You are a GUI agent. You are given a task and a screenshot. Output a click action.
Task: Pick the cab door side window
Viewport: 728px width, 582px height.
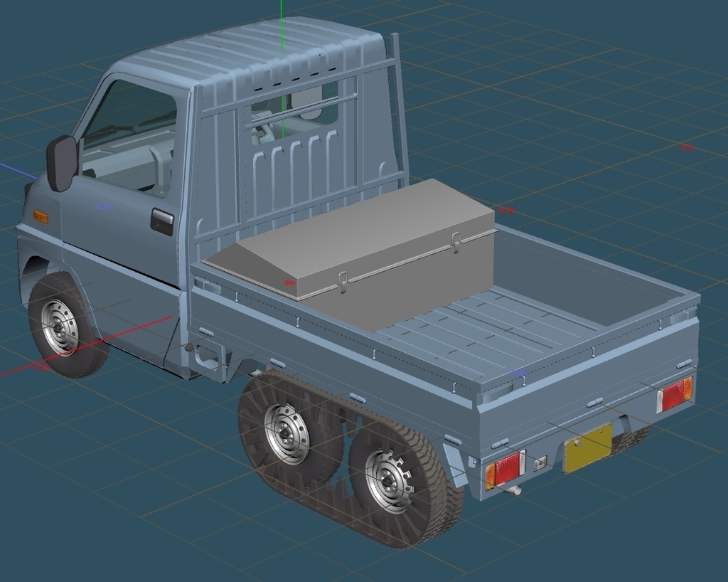pyautogui.click(x=129, y=137)
